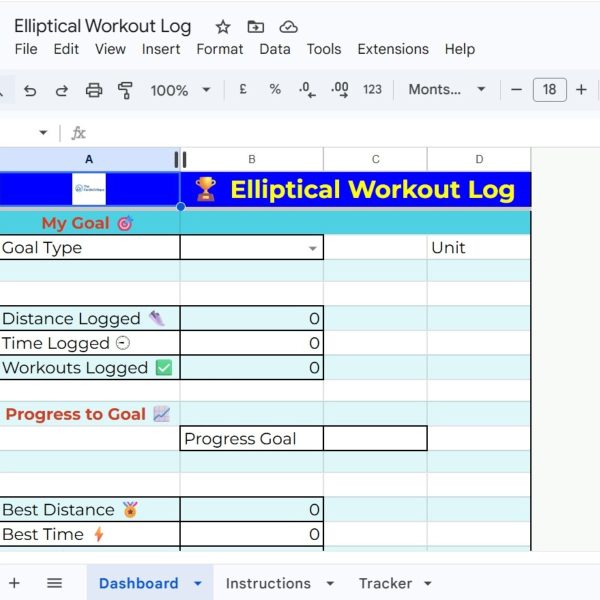The image size is (600, 600).
Task: Select the 'Goal Type' cell
Action: pos(90,248)
